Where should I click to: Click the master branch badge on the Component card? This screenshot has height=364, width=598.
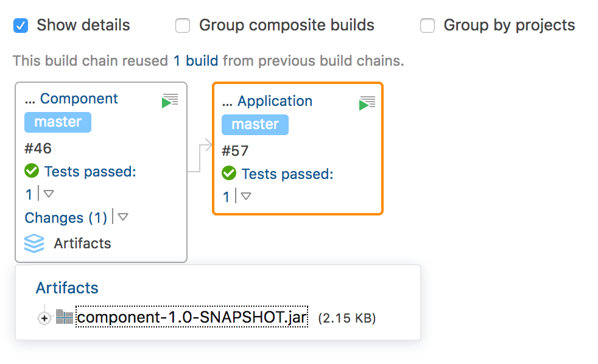pyautogui.click(x=57, y=122)
